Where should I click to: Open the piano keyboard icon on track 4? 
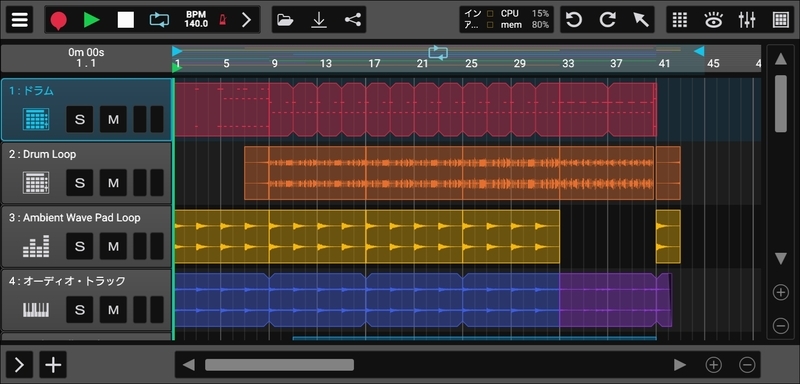tap(36, 310)
